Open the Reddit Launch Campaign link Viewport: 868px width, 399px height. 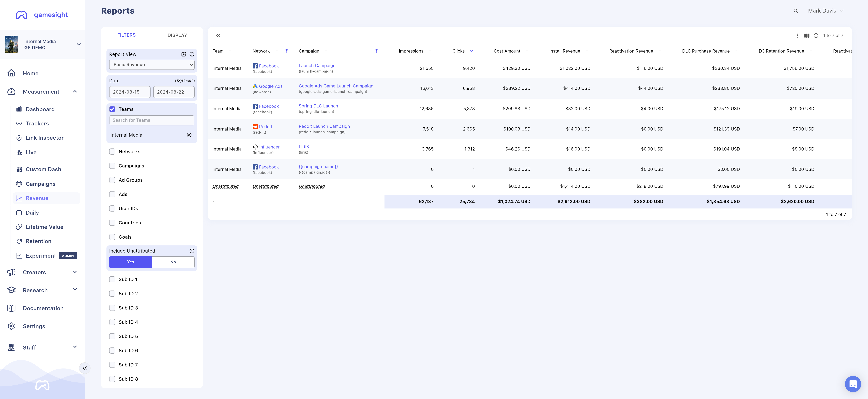pyautogui.click(x=324, y=126)
